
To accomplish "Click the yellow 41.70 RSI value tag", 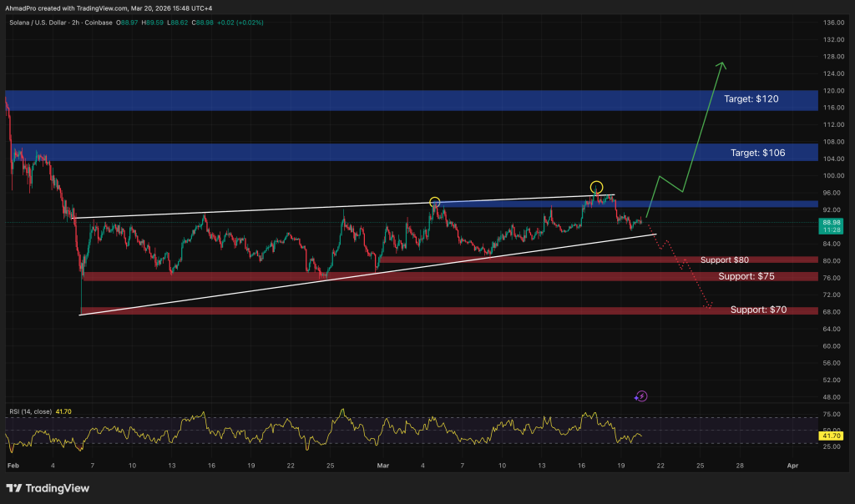I will pyautogui.click(x=830, y=436).
